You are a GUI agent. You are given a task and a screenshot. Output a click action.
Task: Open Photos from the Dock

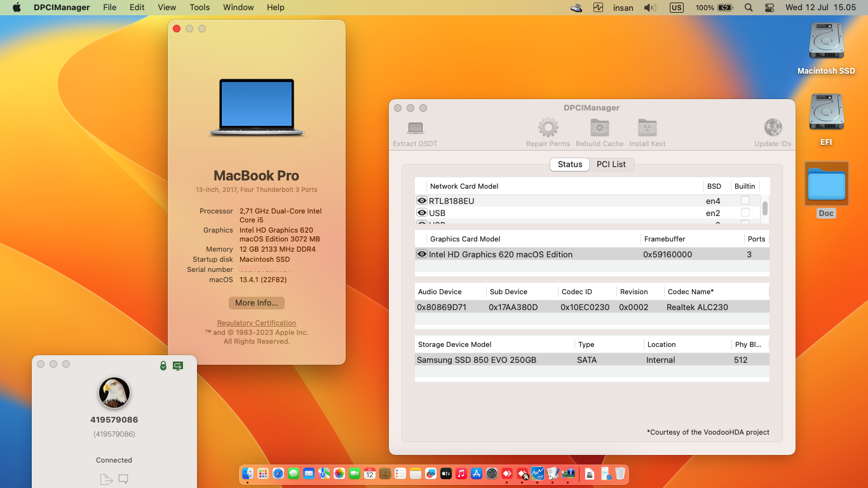339,473
